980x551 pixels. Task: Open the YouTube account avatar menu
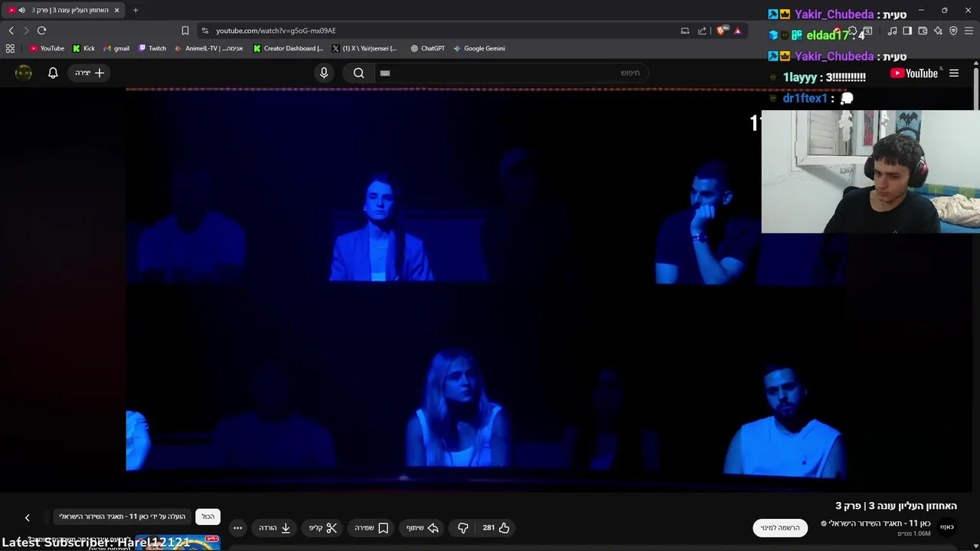(24, 73)
